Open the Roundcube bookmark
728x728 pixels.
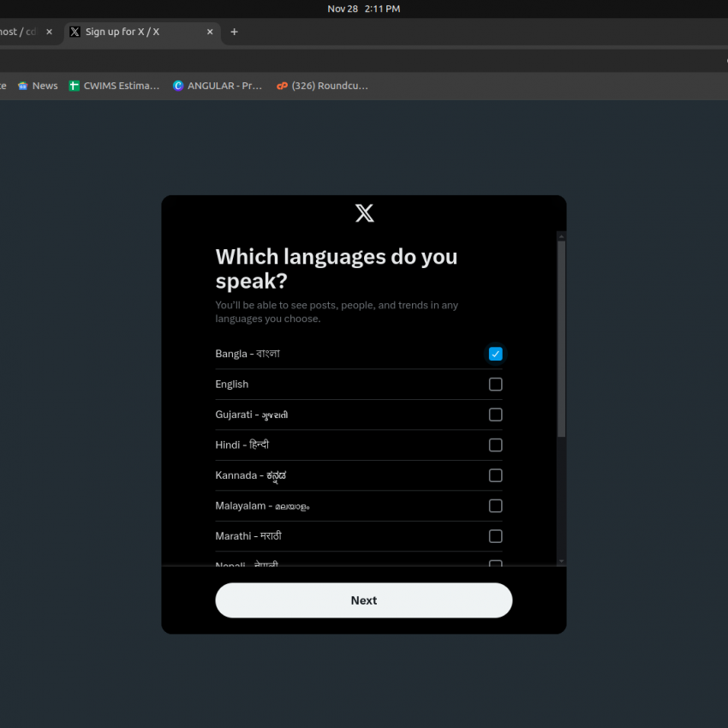[322, 86]
